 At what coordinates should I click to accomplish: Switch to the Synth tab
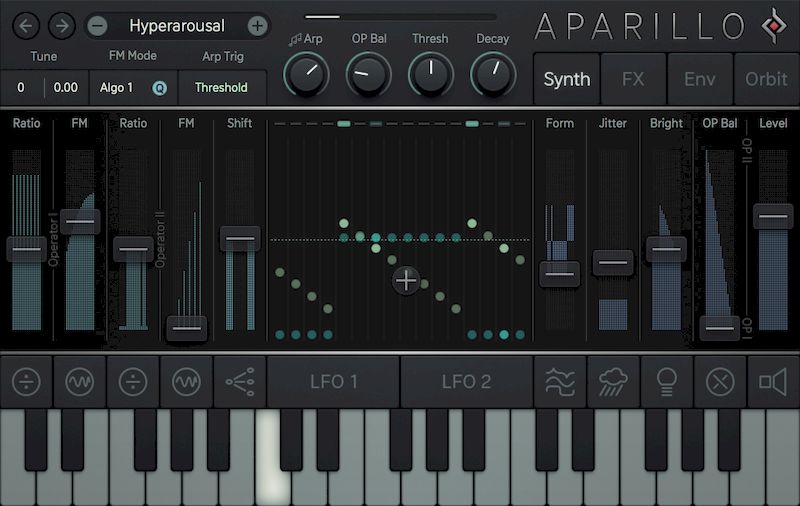566,79
